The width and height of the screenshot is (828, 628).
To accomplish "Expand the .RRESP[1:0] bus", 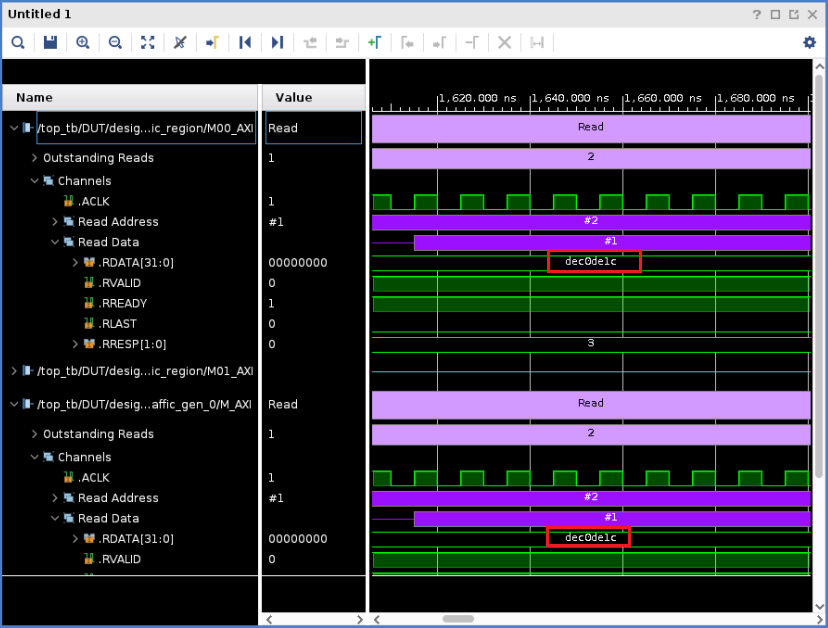I will pyautogui.click(x=75, y=344).
